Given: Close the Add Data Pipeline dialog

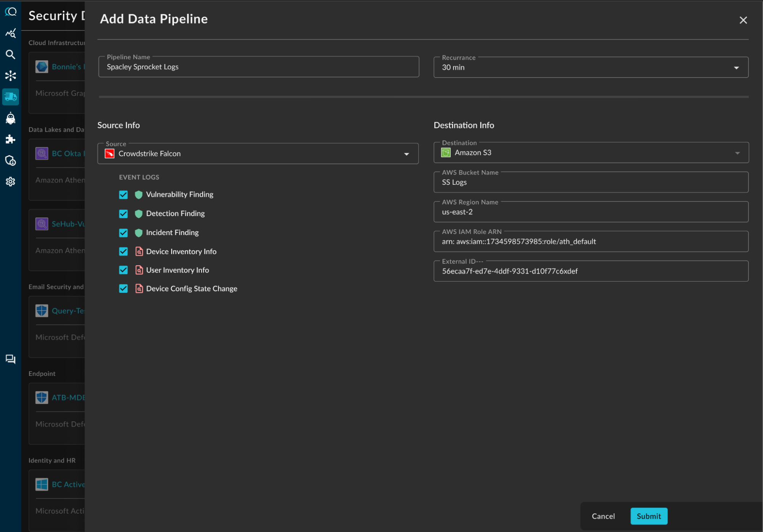Looking at the screenshot, I should pos(743,20).
